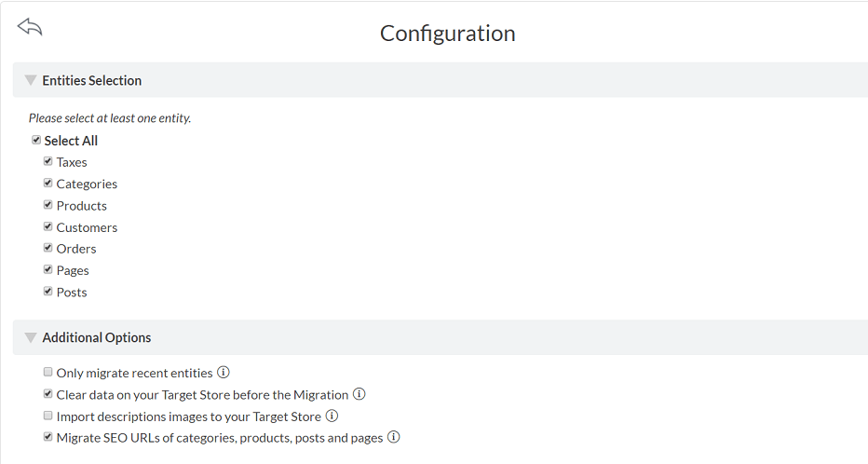Click the back arrow icon
The width and height of the screenshot is (868, 464).
point(30,27)
